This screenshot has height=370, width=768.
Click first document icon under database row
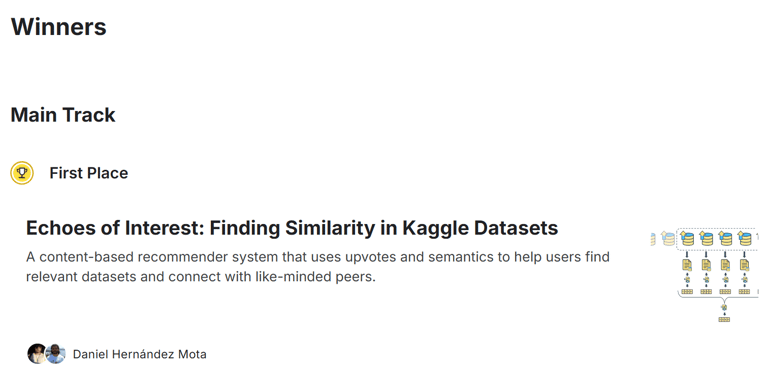tap(687, 265)
